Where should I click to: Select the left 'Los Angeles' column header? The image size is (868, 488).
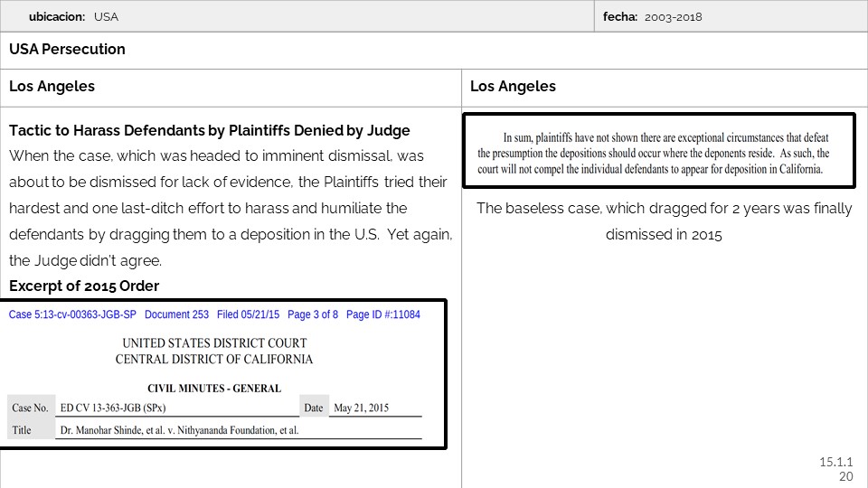[52, 86]
